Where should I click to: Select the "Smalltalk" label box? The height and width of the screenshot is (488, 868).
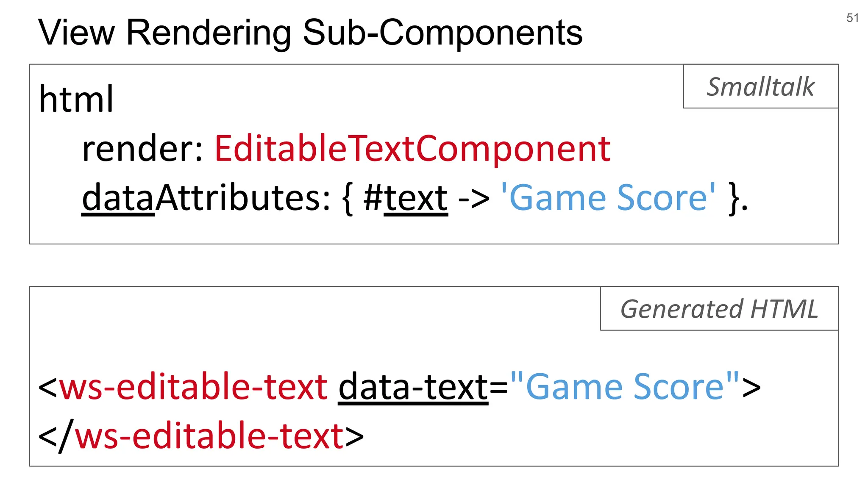(760, 87)
